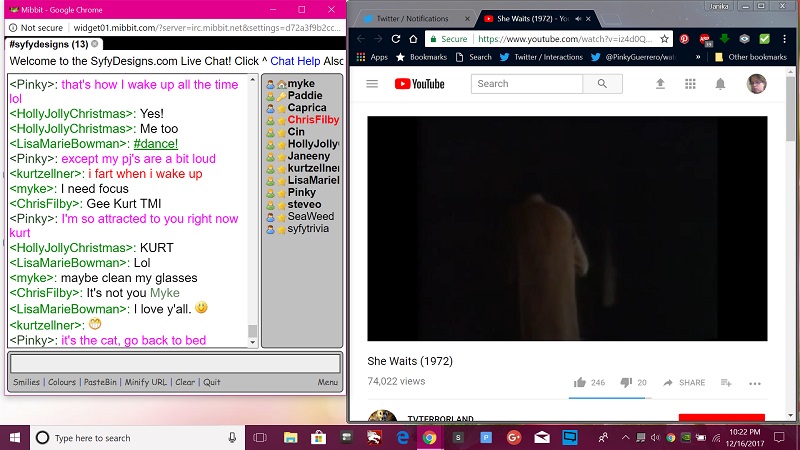800x450 pixels.
Task: Click the YouTube logo
Action: [x=419, y=84]
